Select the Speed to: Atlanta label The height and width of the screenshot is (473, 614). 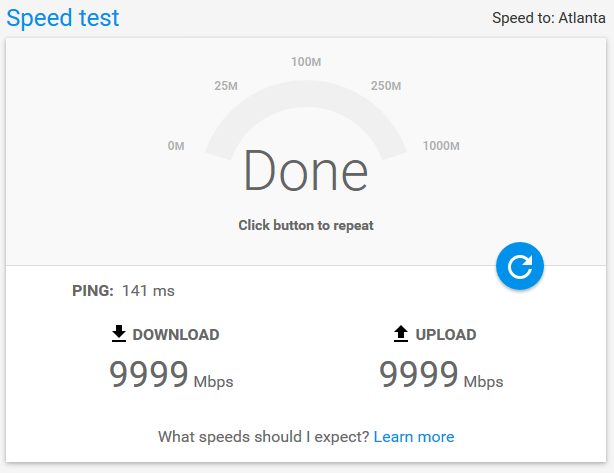(x=549, y=18)
